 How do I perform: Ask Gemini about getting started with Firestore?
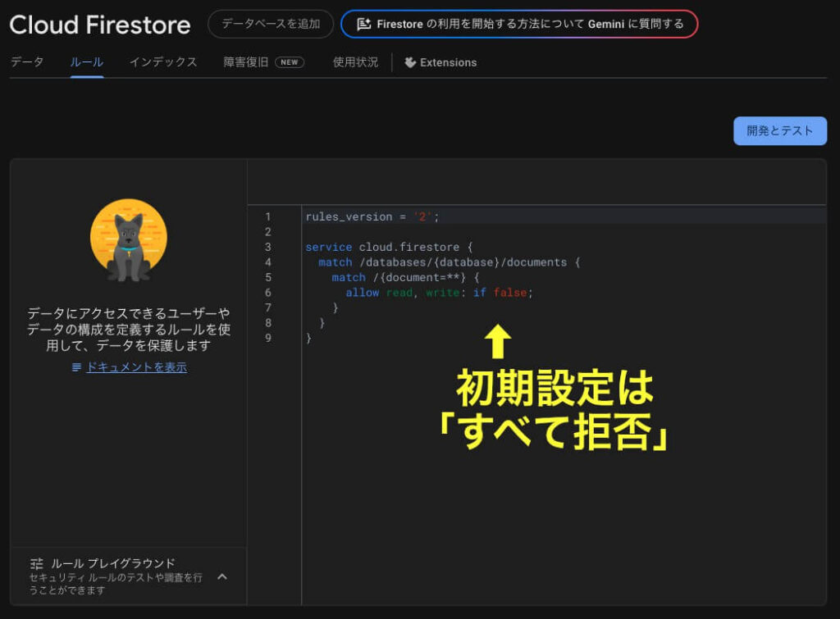[x=519, y=24]
